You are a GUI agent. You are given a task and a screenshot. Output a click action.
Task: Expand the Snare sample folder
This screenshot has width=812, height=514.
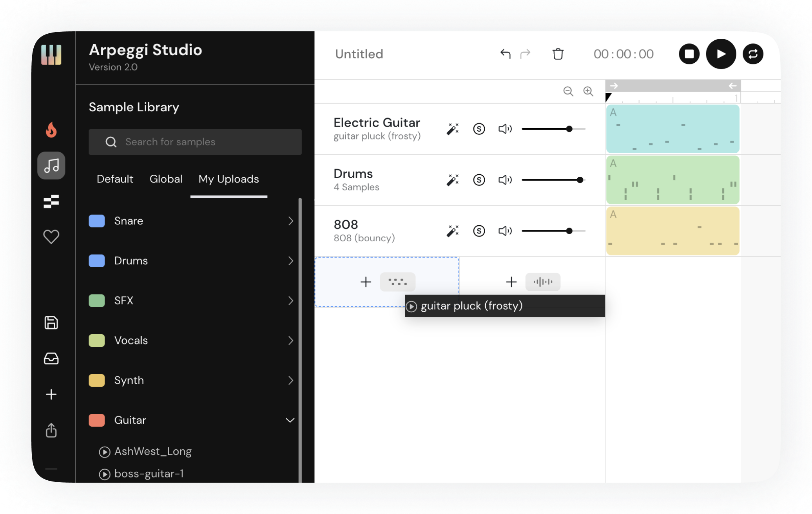[x=290, y=221]
